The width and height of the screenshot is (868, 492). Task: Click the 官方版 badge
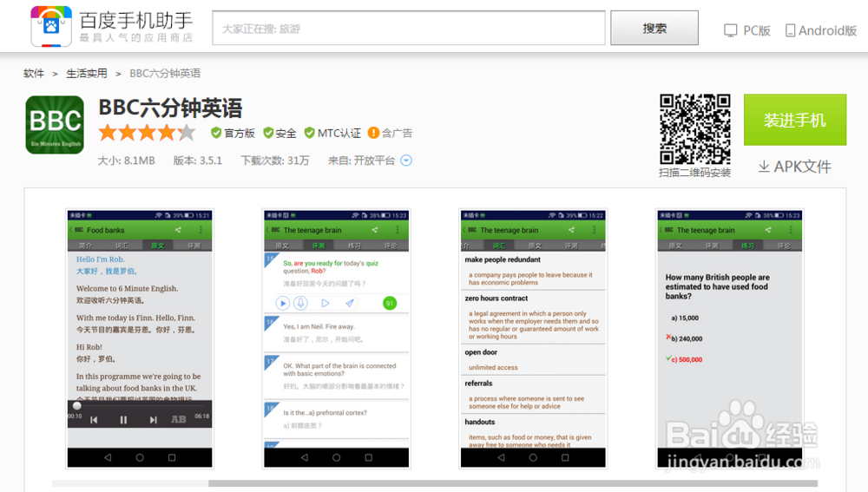[x=233, y=133]
